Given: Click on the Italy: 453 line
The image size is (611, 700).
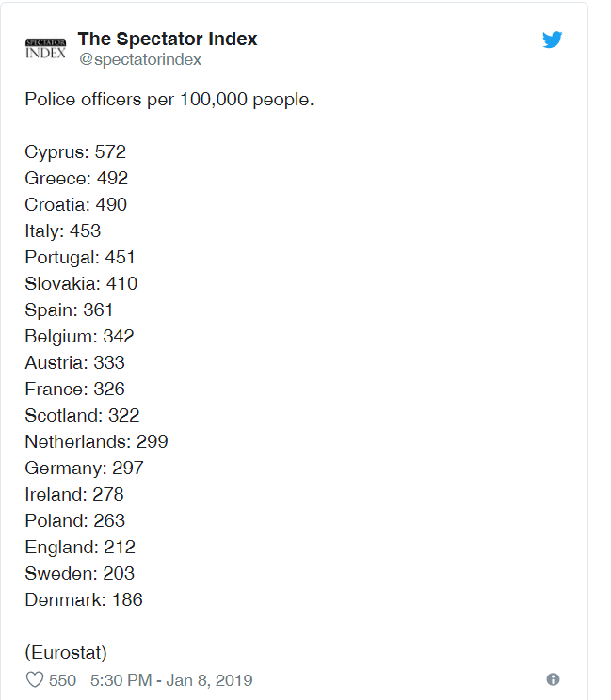Looking at the screenshot, I should pos(63,231).
